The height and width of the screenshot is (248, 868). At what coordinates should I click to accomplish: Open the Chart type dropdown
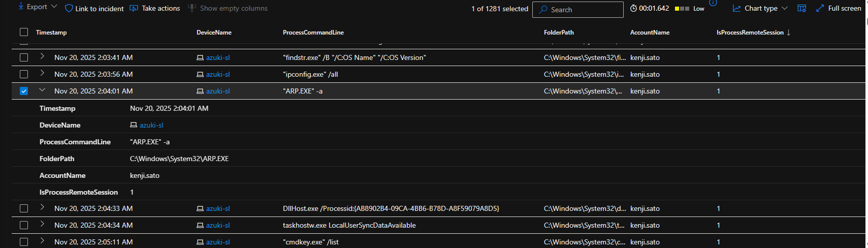pyautogui.click(x=760, y=9)
